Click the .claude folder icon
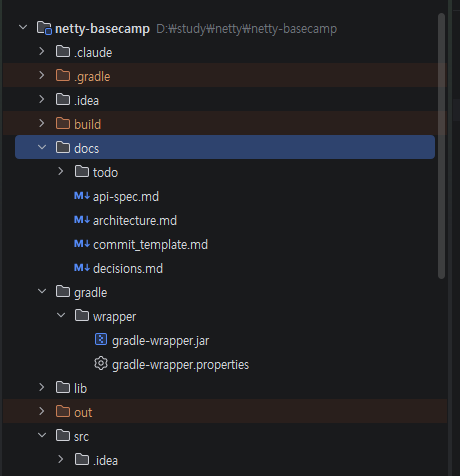This screenshot has height=476, width=460. click(x=63, y=51)
